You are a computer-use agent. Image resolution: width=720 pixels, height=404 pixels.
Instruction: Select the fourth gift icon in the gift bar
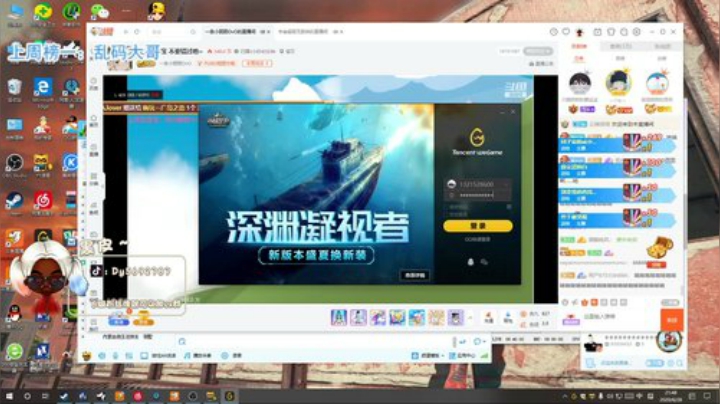click(x=397, y=317)
